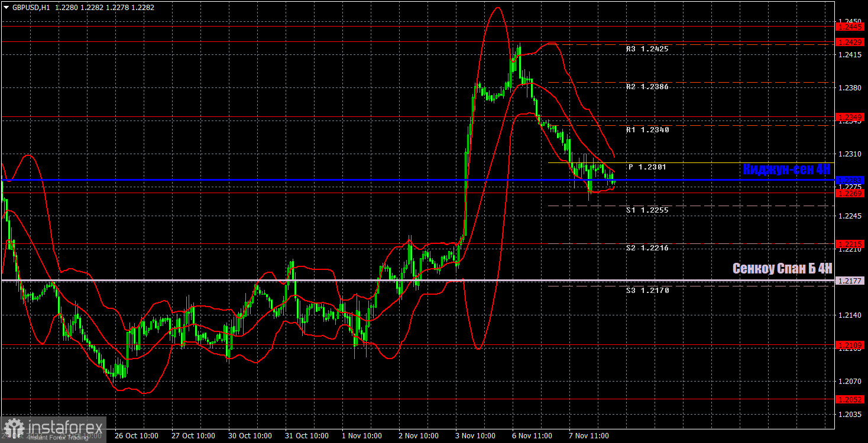This screenshot has height=443, width=868.
Task: Select the red 1.2215 price level label
Action: pos(850,244)
